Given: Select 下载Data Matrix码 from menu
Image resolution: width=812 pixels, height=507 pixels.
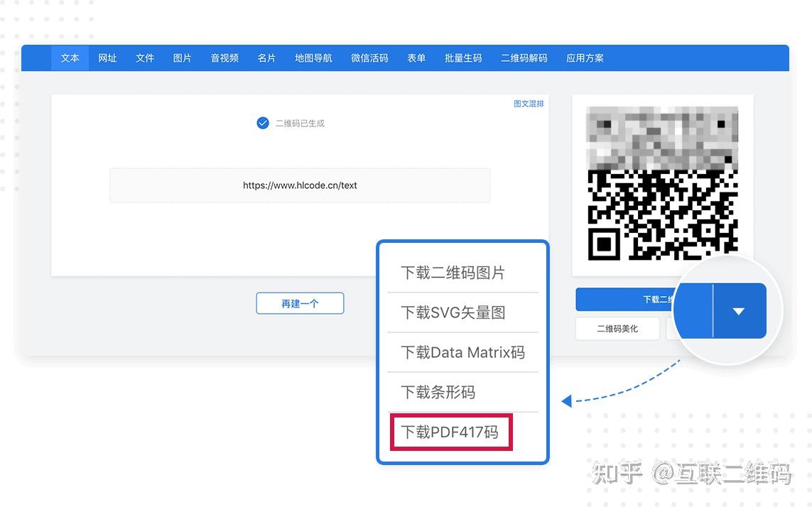Looking at the screenshot, I should (462, 352).
